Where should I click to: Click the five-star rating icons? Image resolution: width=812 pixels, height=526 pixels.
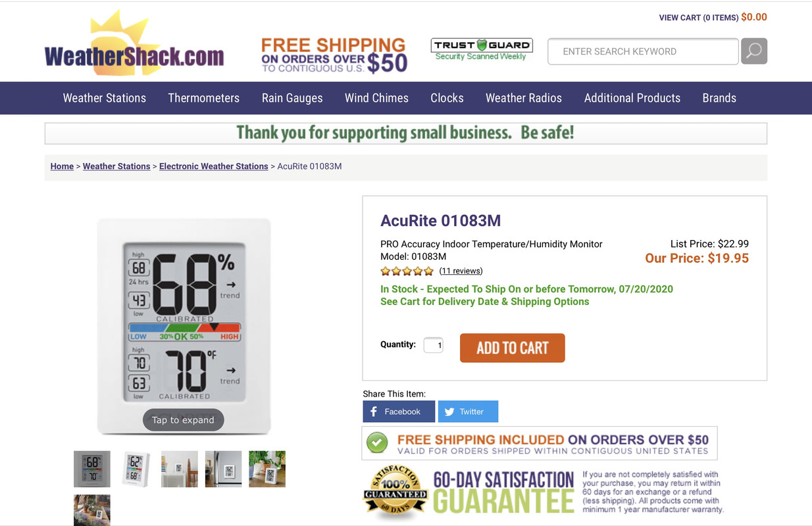pyautogui.click(x=407, y=271)
